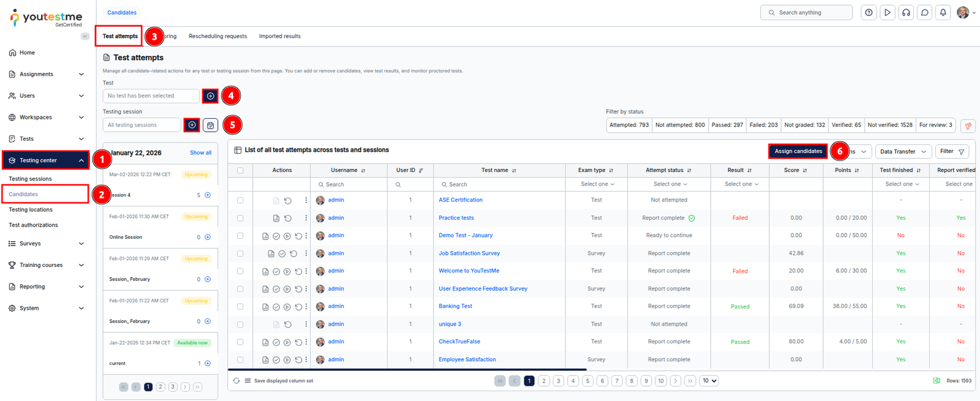Check the select-all checkbox in table header
980x401 pixels.
[240, 170]
